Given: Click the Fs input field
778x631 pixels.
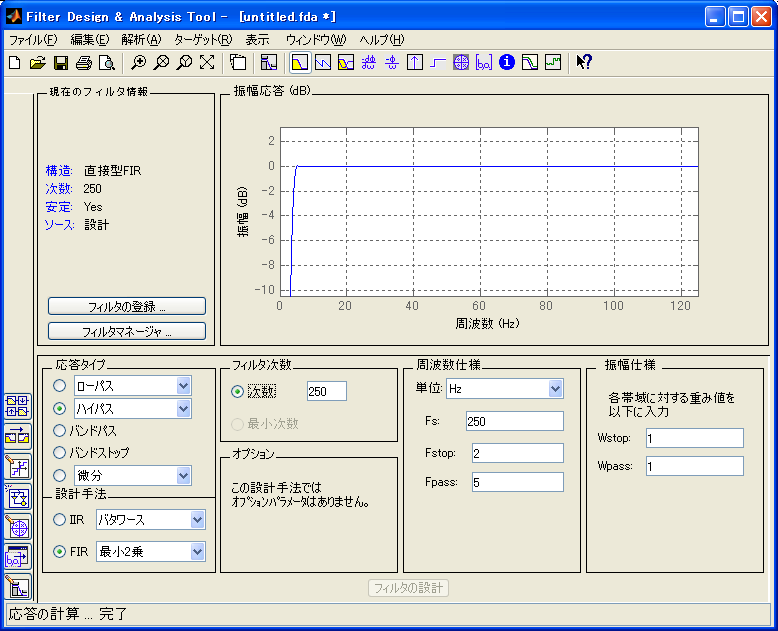Looking at the screenshot, I should click(515, 421).
